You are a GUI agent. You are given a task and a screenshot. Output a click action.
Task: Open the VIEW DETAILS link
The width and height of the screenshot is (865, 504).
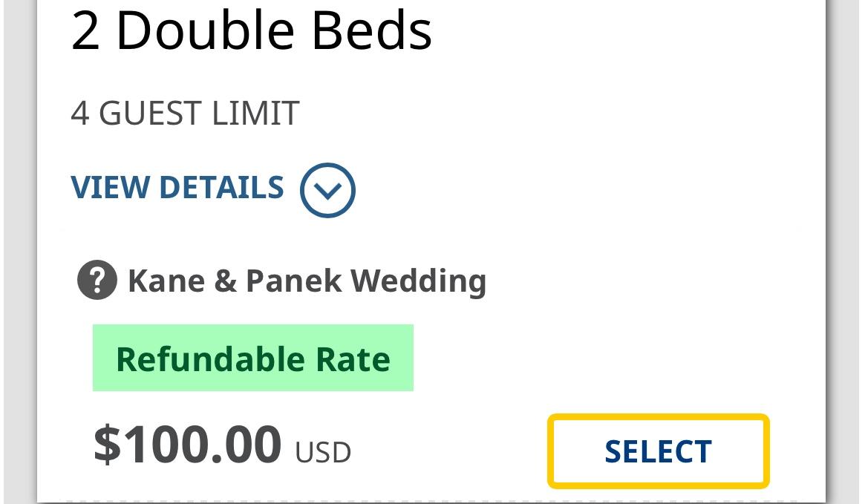(177, 188)
